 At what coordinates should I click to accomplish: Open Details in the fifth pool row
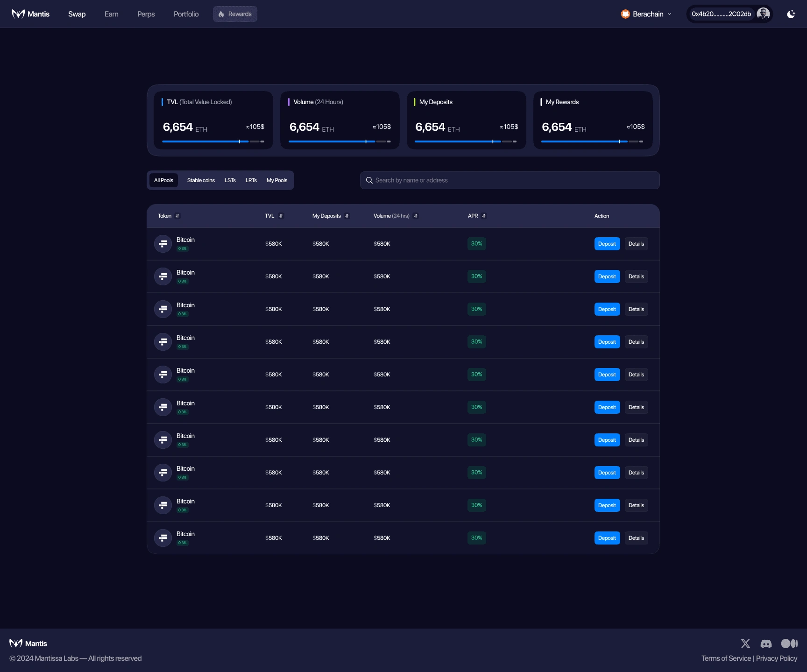[636, 375]
